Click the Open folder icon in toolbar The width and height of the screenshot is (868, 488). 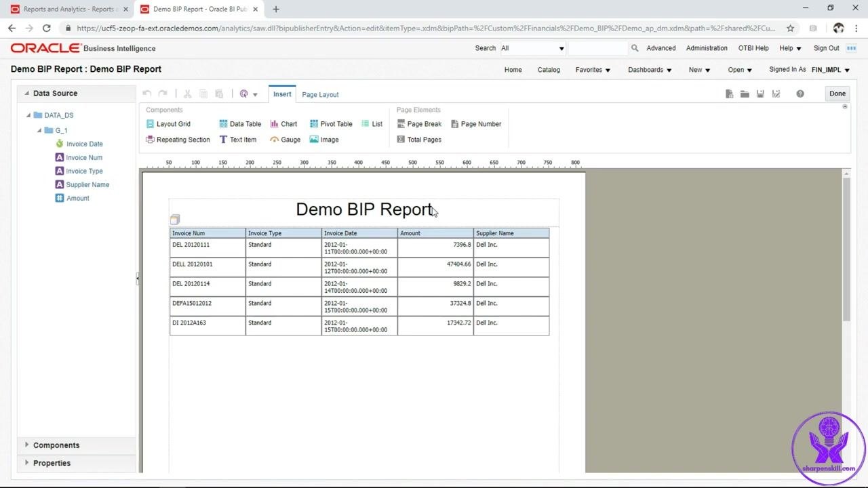click(x=745, y=94)
